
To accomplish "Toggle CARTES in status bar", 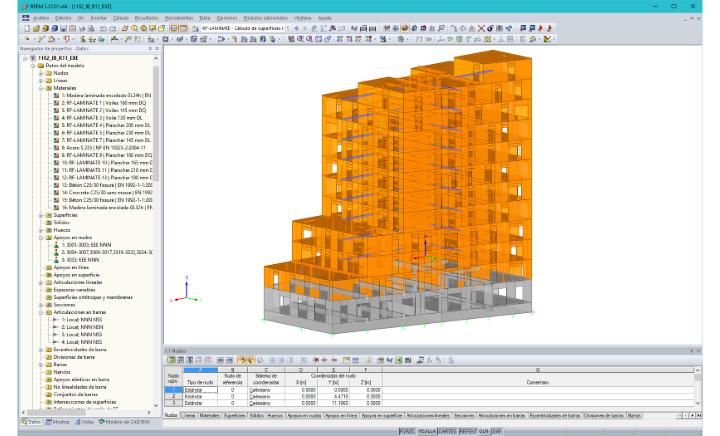I will tap(448, 431).
